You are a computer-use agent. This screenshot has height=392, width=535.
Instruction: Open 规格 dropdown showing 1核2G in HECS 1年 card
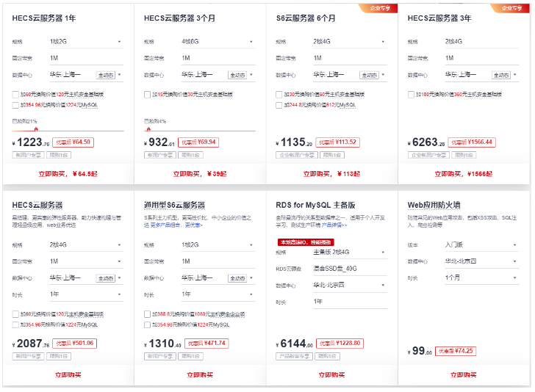87,42
